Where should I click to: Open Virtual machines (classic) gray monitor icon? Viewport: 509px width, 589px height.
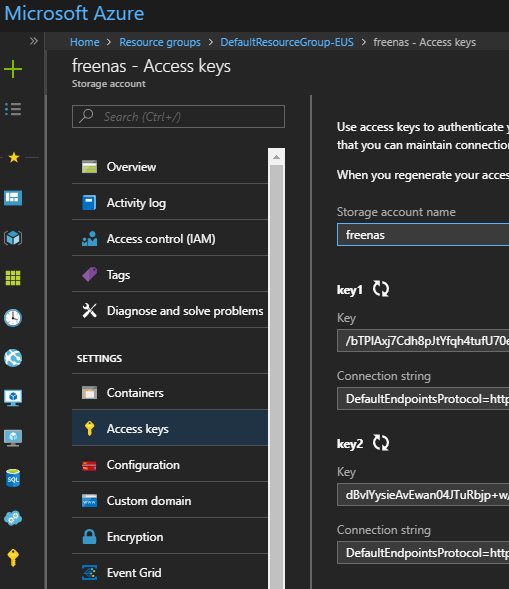pos(13,438)
